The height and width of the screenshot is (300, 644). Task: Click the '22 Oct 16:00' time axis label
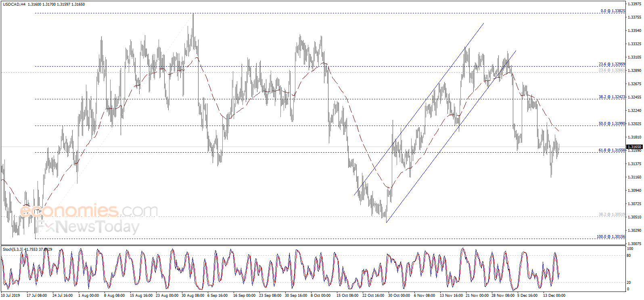[373, 296]
